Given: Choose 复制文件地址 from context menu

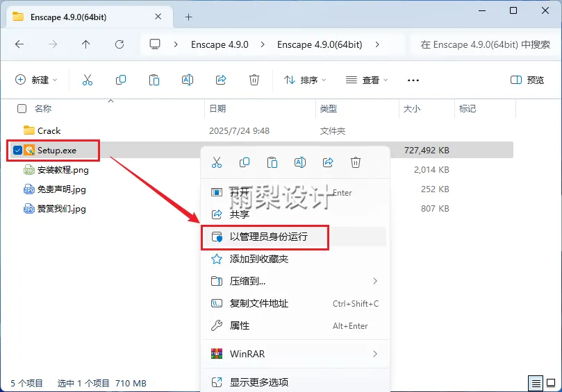Looking at the screenshot, I should click(x=295, y=304).
